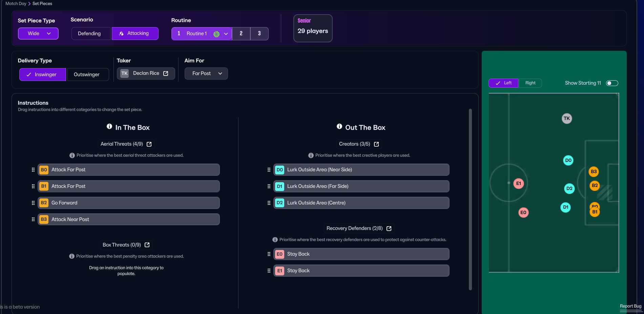Viewport: 644px width, 314px height.
Task: Click the In The Box info icon
Action: point(109,127)
